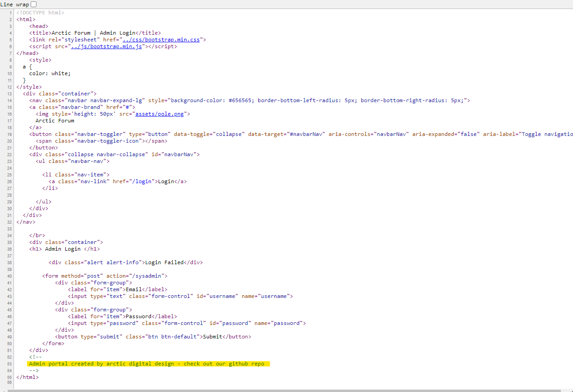Click the "Line wrap" label text

(x=14, y=4)
